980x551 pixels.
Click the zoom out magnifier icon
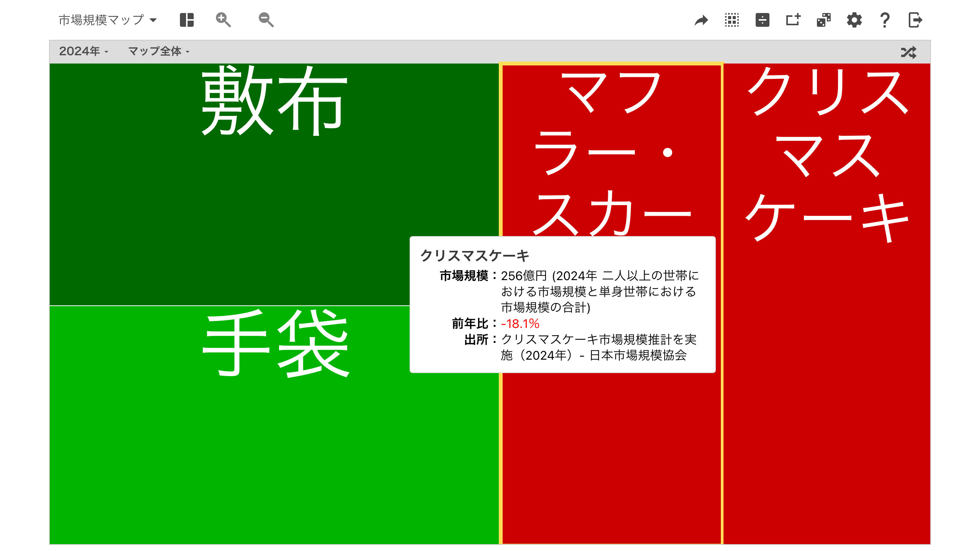pyautogui.click(x=266, y=20)
